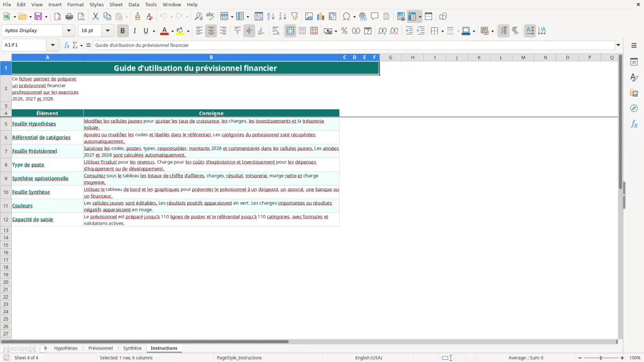The height and width of the screenshot is (362, 644).
Task: Insert a chart
Action: point(321,17)
